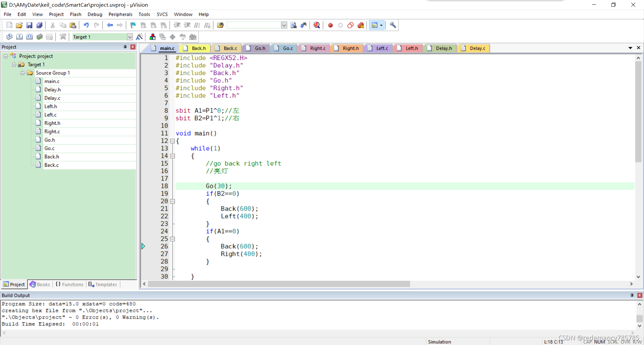Viewport: 644px width, 345px height.
Task: Select Back.c in project tree
Action: pyautogui.click(x=51, y=165)
